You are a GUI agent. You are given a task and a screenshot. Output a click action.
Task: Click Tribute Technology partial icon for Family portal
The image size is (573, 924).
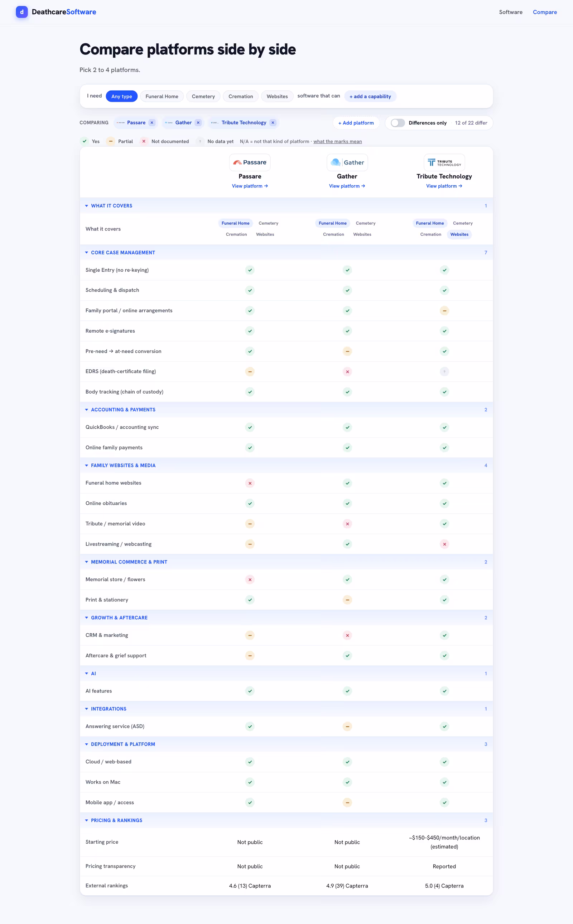coord(444,310)
